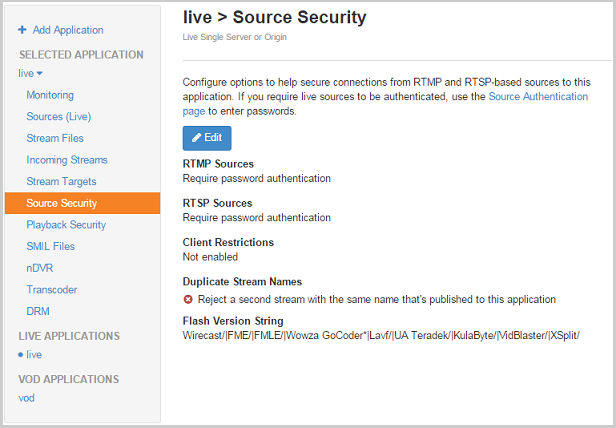Navigate to Stream Targets
The width and height of the screenshot is (616, 428).
[x=61, y=181]
